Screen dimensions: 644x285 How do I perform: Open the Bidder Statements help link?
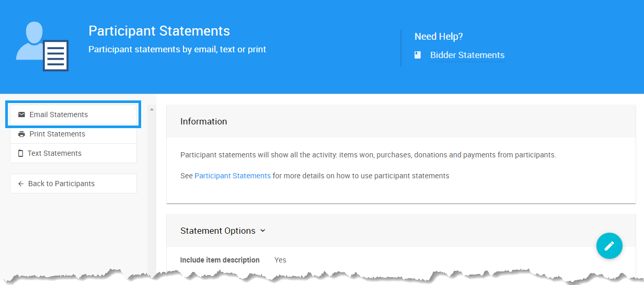tap(467, 55)
